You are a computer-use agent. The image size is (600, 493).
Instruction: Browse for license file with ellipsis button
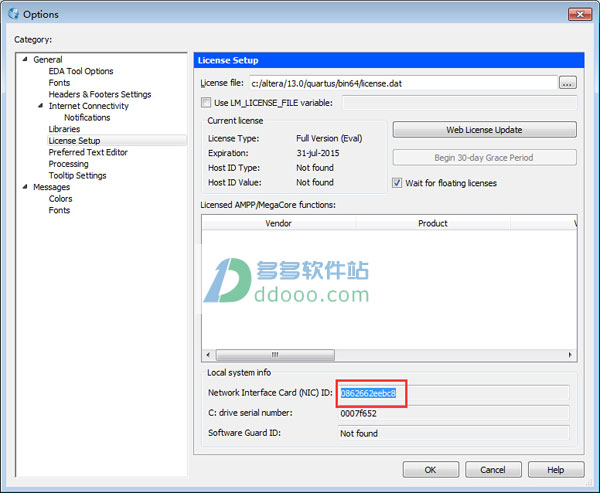(x=567, y=83)
